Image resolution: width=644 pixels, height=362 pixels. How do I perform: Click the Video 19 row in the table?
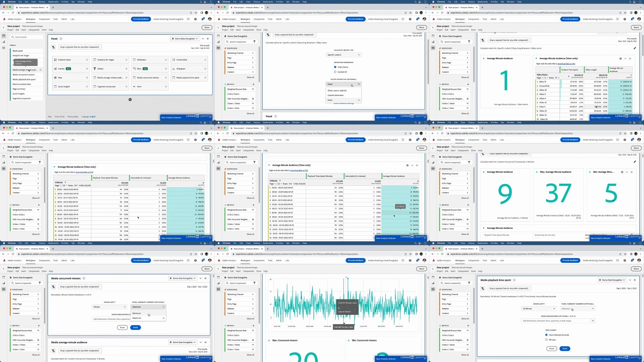point(584,82)
